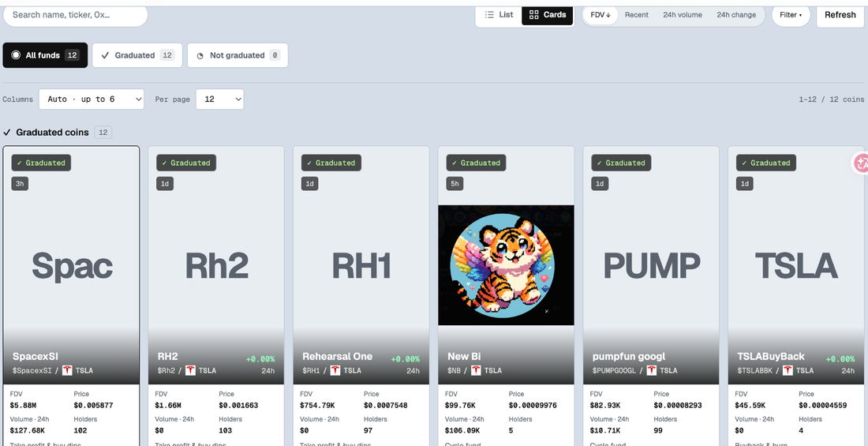Click the Graduated badge on TSLABuyBack card

coord(766,163)
